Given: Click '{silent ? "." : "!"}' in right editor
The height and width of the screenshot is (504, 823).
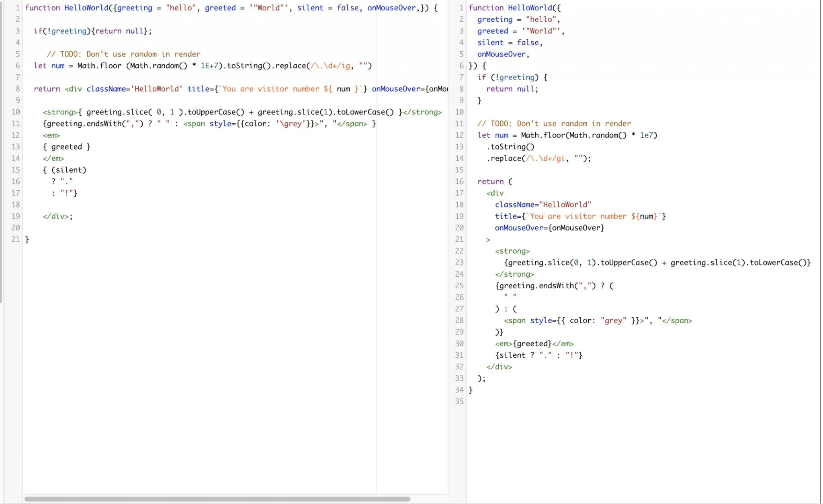Looking at the screenshot, I should 539,355.
